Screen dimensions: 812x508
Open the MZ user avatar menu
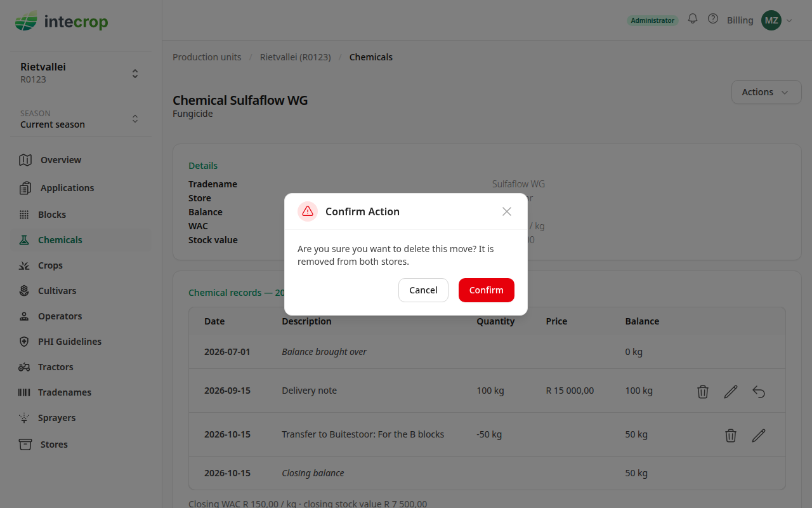771,20
